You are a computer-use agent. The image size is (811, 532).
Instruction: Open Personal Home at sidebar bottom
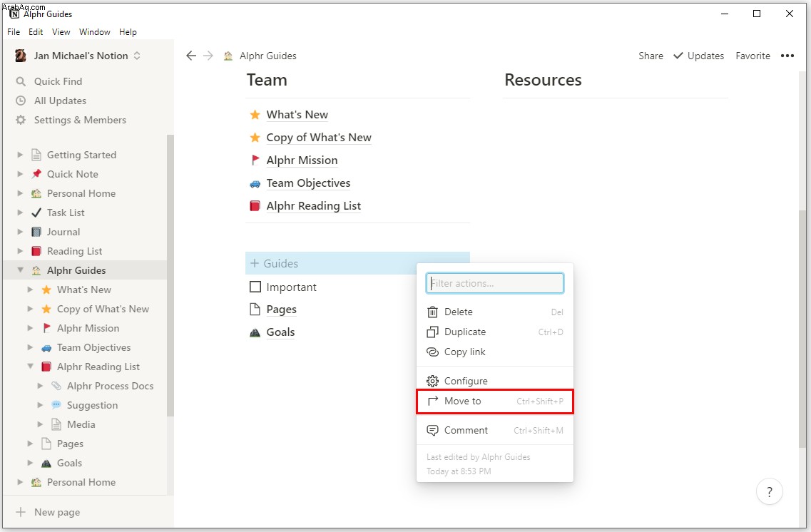[81, 482]
